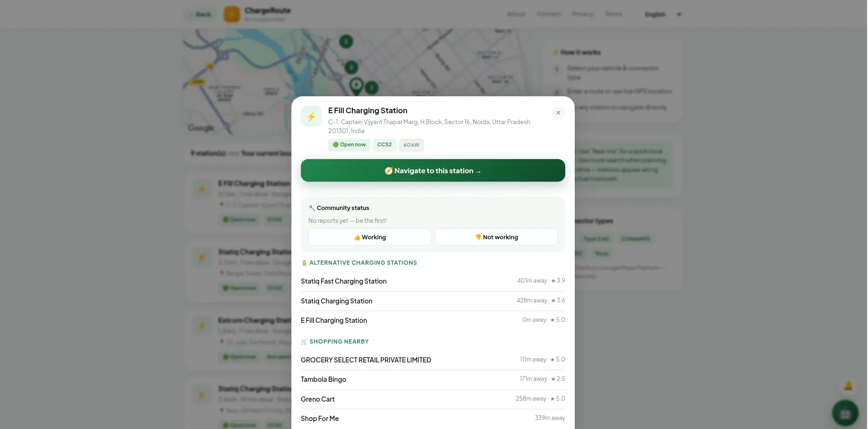Select Tambola Bingo nearby shop
Image resolution: width=868 pixels, height=429 pixels.
[x=433, y=379]
